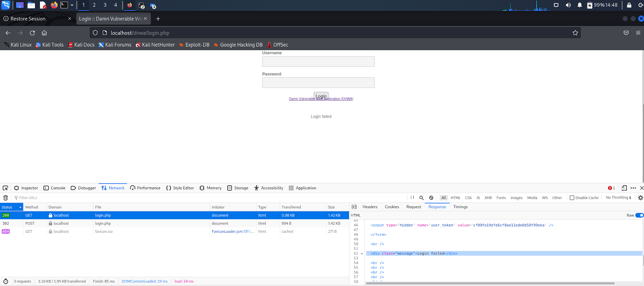Pick an element with the inspector picker icon
This screenshot has height=286, width=644.
(5, 188)
